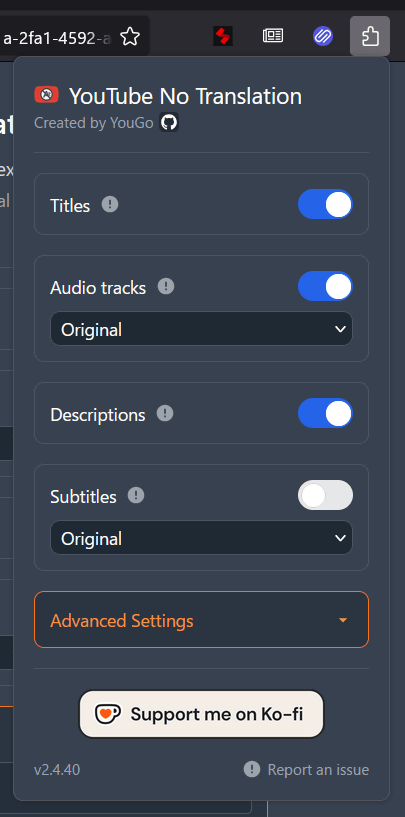Click the info icon beside Titles
405x817 pixels.
(110, 204)
